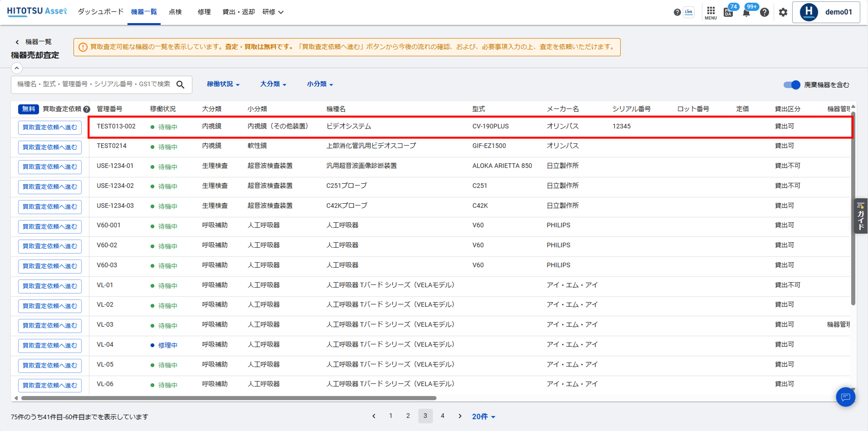This screenshot has width=868, height=431.
Task: Open the help icon next to settings gear
Action: click(765, 12)
